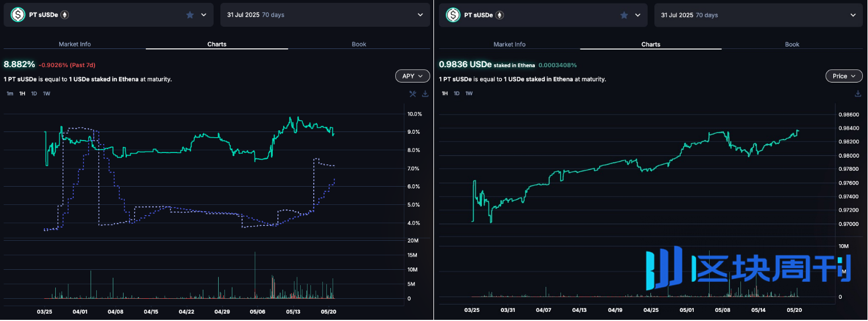Click Ethereum chain badge beside PT sUSDe in Price panel
The width and height of the screenshot is (868, 321).
(499, 15)
